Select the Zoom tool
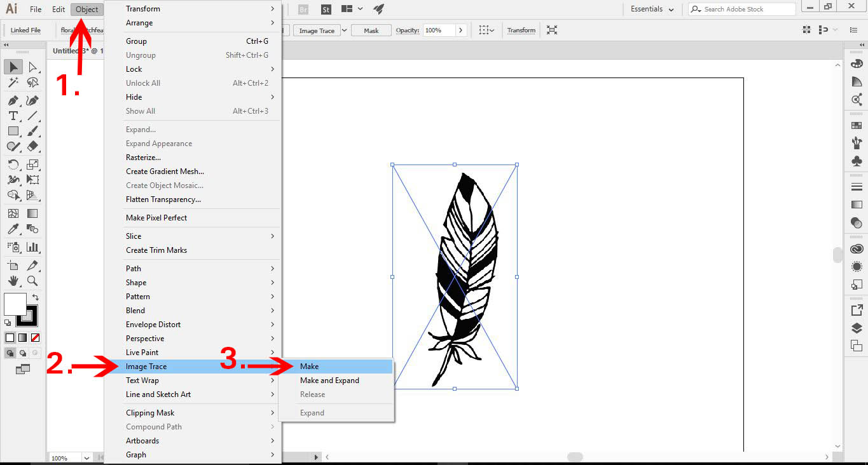Viewport: 868px width, 465px height. point(32,280)
